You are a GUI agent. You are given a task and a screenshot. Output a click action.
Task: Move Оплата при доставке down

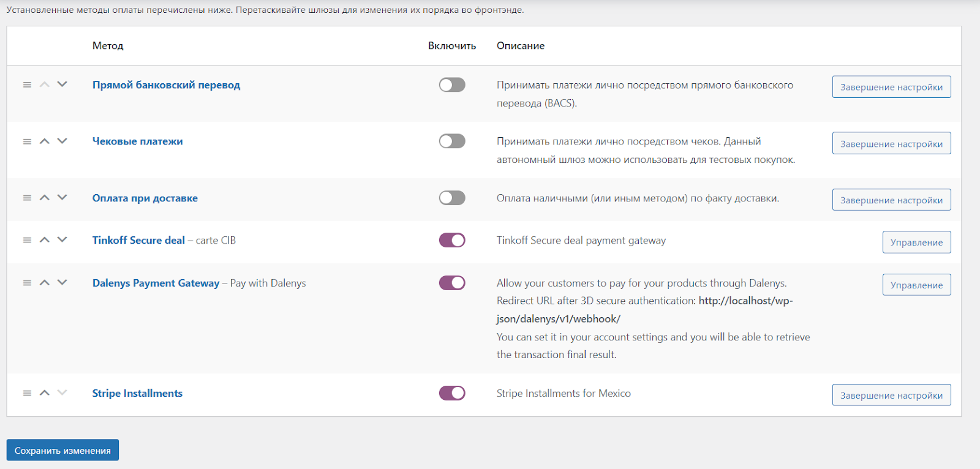tap(62, 198)
